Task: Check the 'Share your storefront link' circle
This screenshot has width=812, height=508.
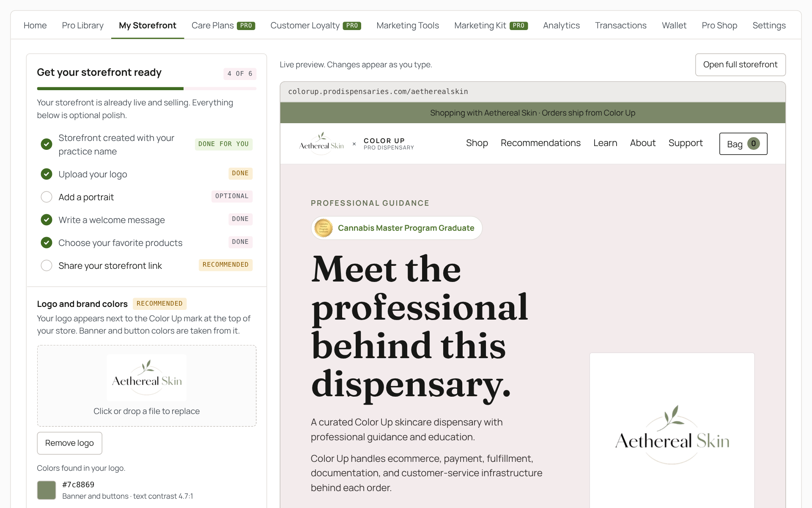Action: click(47, 265)
